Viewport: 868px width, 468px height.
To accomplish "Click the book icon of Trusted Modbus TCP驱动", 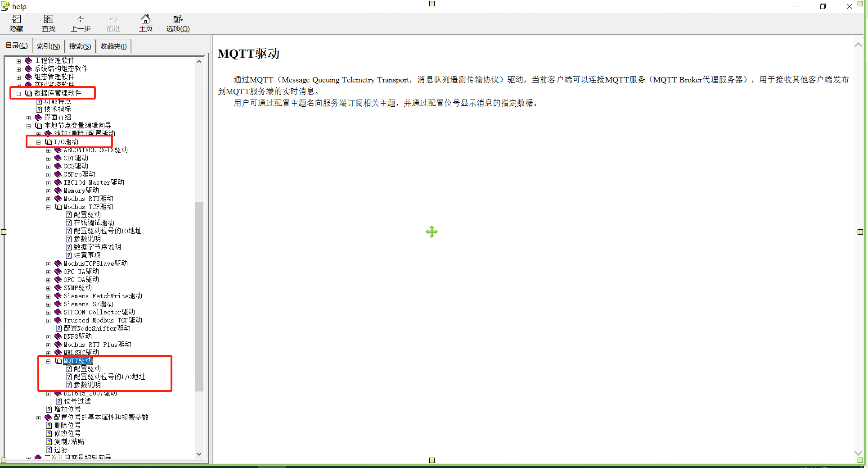I will (58, 320).
